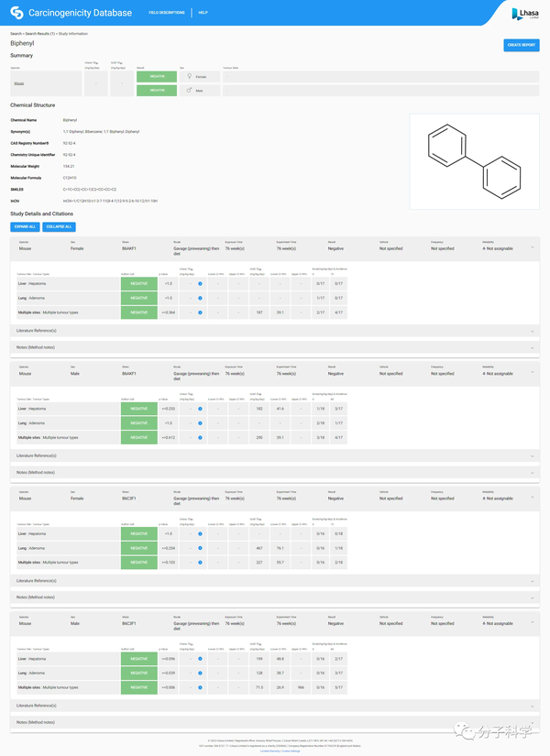The width and height of the screenshot is (550, 756).
Task: Go back to Search Results (1) breadcrumb
Action: coord(40,34)
